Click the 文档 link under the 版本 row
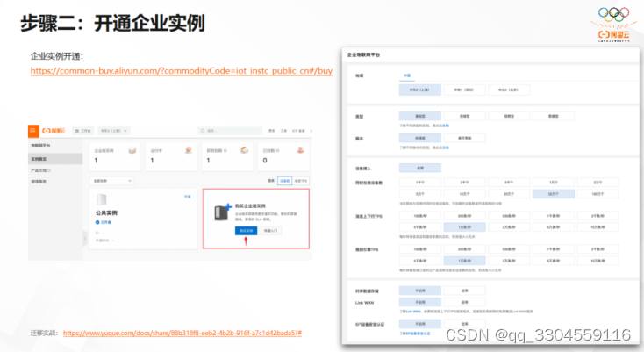 click(446, 147)
